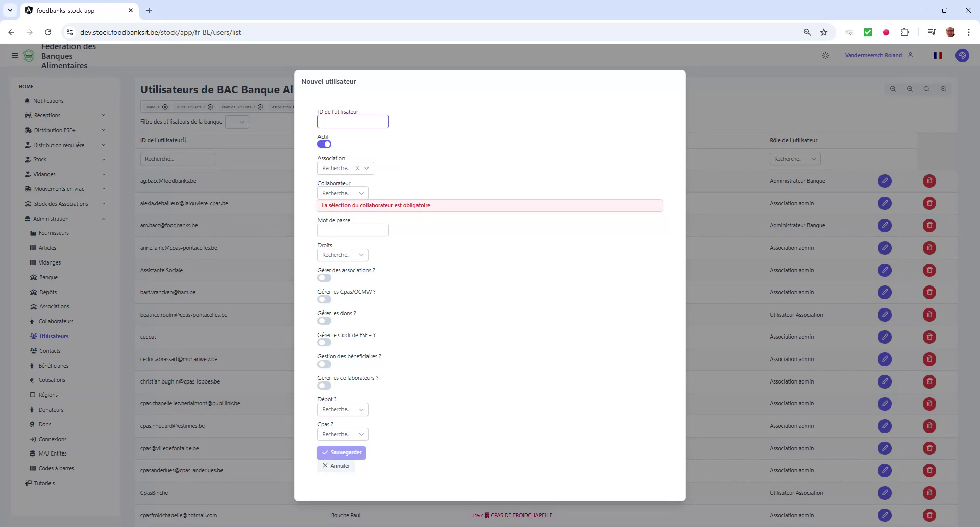The height and width of the screenshot is (527, 980).
Task: Click the French flag language icon
Action: [938, 55]
